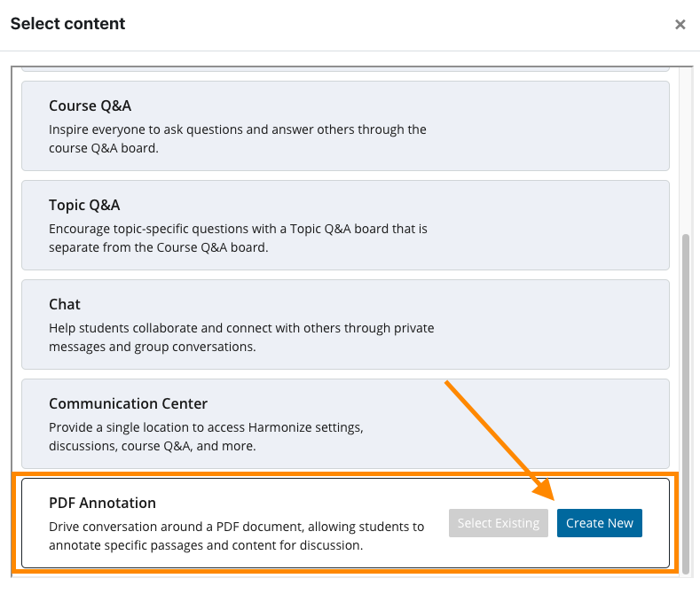Close the Select content dialog
Screen dimensions: 700x594
coord(680,25)
